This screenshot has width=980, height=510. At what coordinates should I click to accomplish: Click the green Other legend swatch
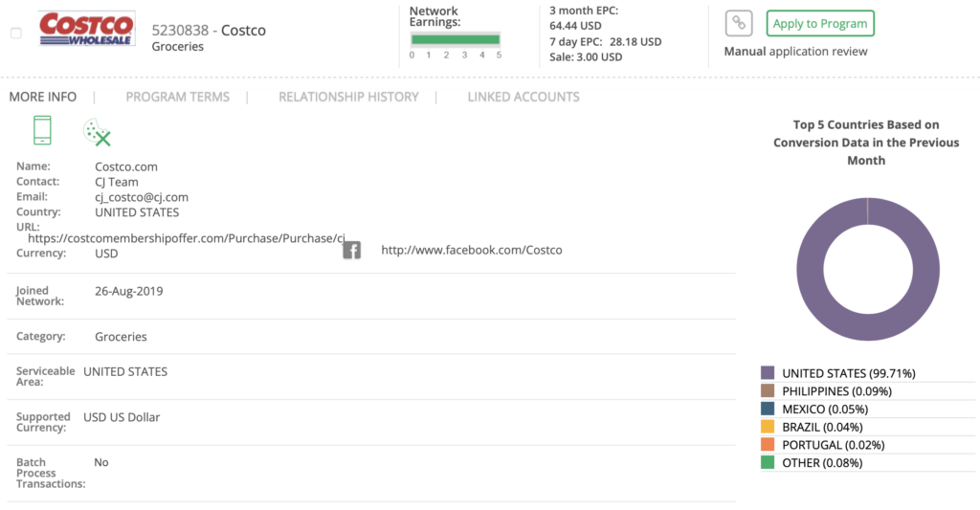click(768, 462)
